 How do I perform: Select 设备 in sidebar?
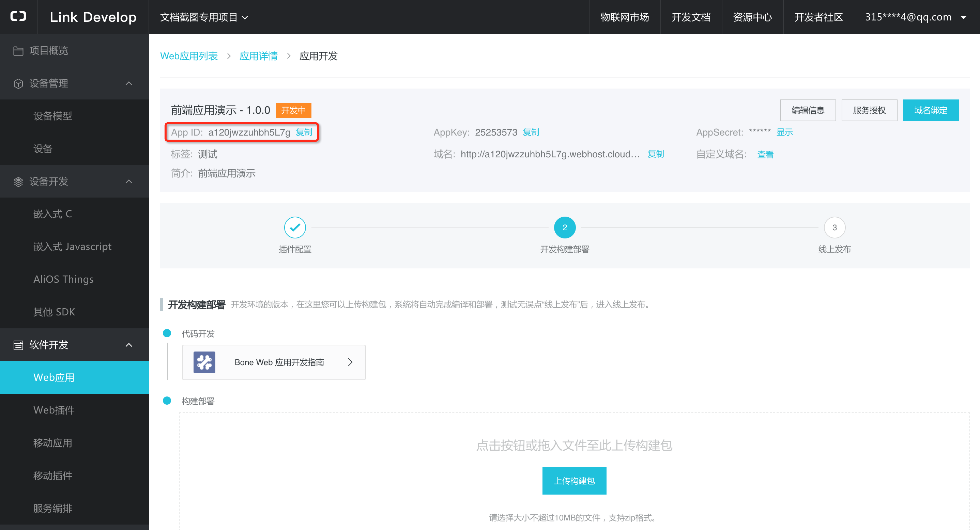[x=75, y=149]
